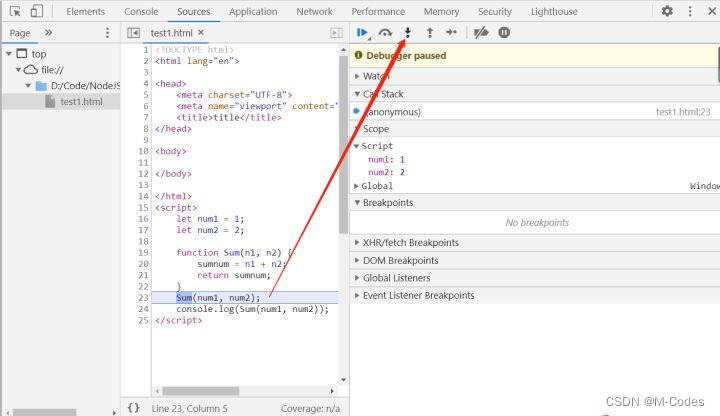Activate the inspect element picker icon
Image resolution: width=720 pixels, height=416 pixels.
[x=15, y=11]
